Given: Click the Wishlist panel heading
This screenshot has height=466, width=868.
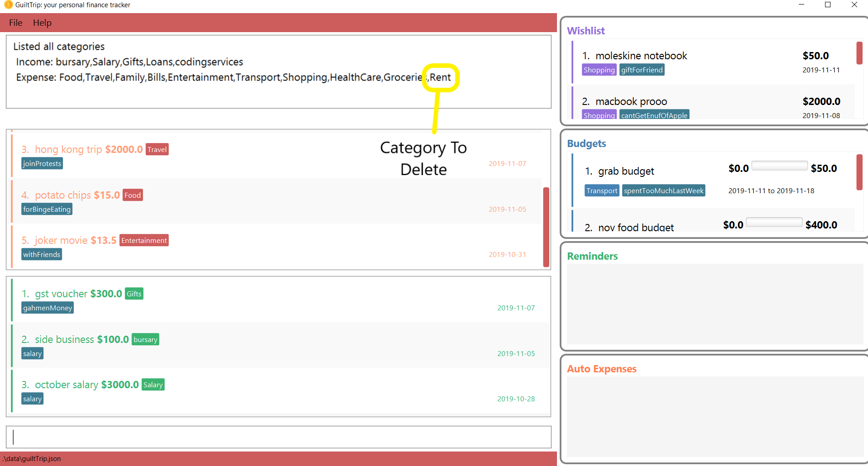Looking at the screenshot, I should coord(585,31).
